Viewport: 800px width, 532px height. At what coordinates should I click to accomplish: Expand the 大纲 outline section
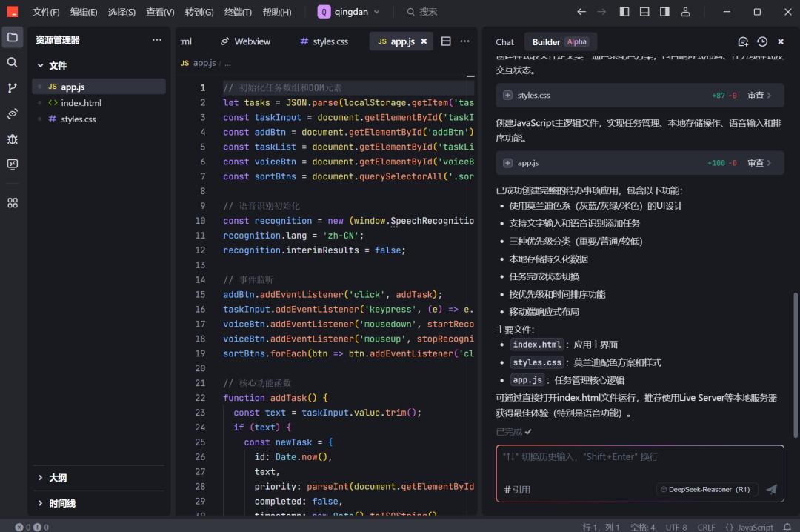[58, 478]
